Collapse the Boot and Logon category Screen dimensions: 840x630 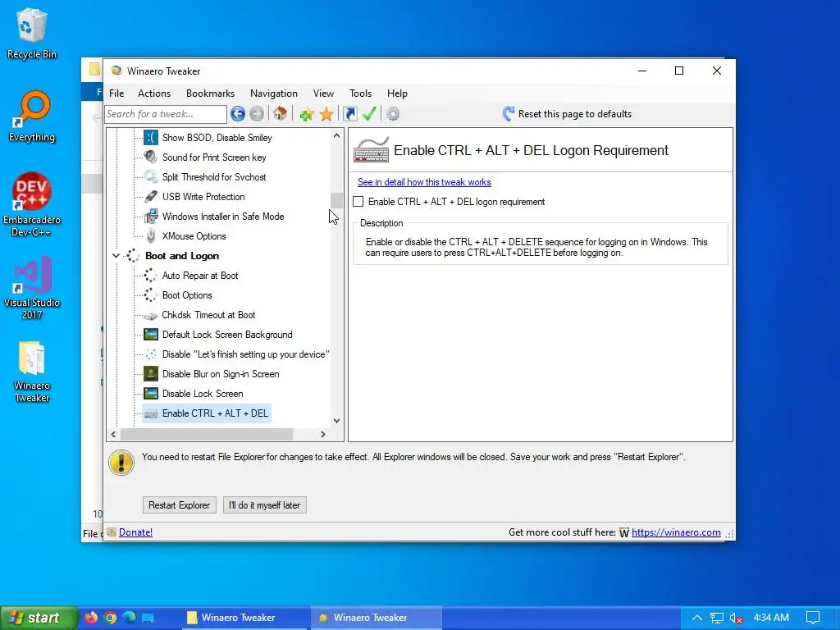pyautogui.click(x=116, y=256)
